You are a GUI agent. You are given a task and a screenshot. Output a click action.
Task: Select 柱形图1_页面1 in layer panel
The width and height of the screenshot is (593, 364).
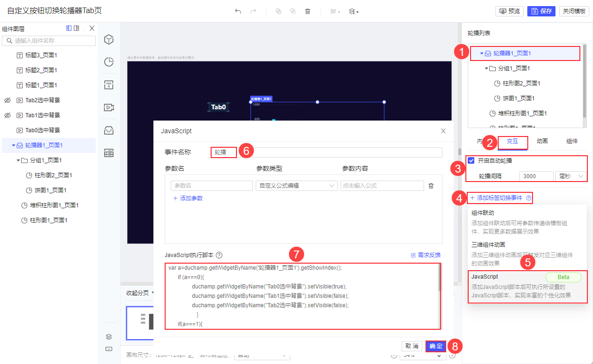49,220
